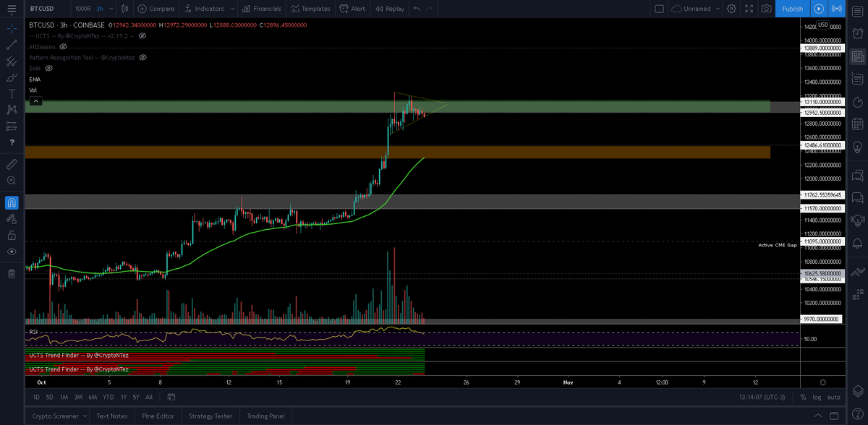
Task: Toggle visibility of Pattern Recognition Tool
Action: [142, 57]
